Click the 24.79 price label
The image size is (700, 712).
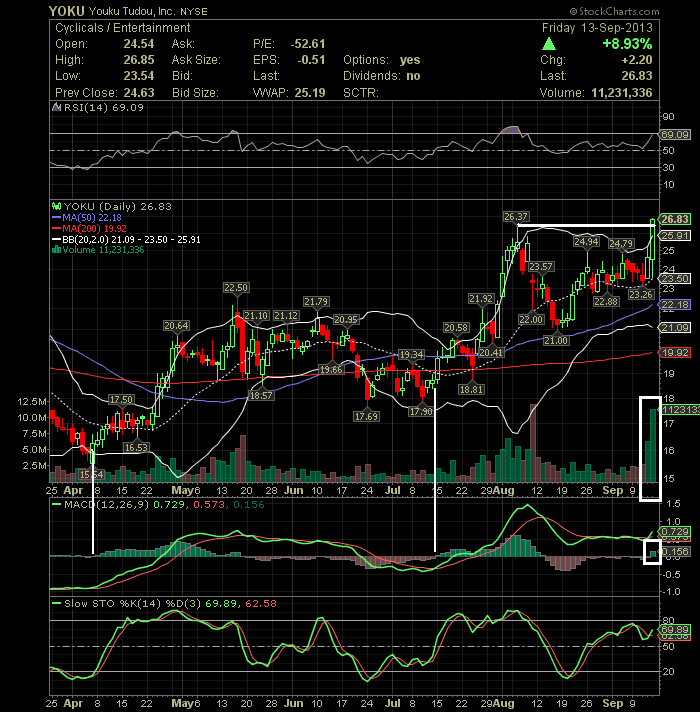click(x=621, y=244)
